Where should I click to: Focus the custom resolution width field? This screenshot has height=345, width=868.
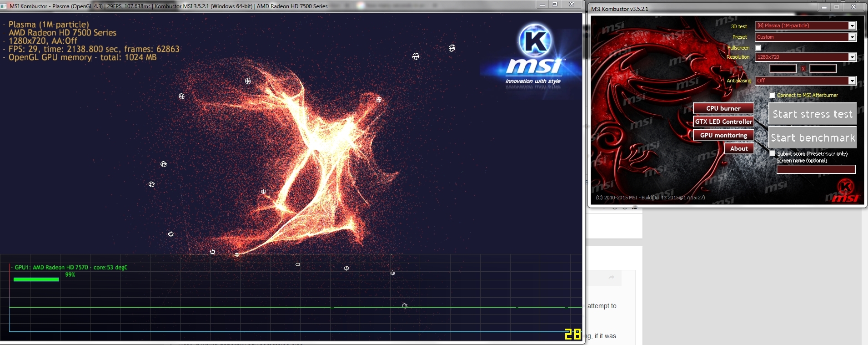point(783,69)
